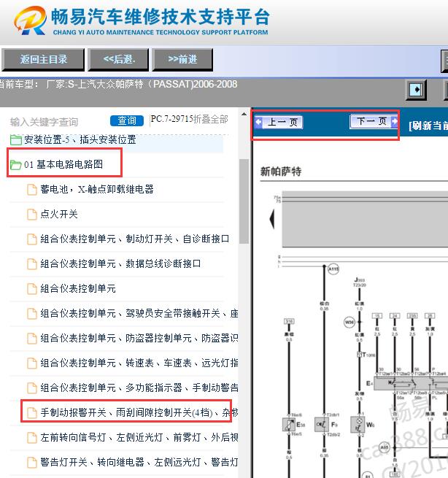The image size is (448, 478).
Task: Open the 安装位置-5、插头安装位置 folder
Action: pos(80,139)
